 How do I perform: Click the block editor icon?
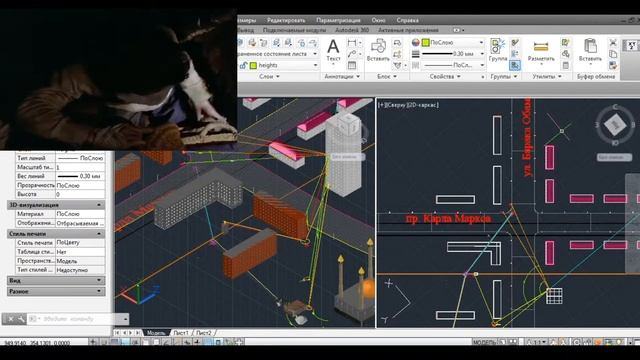[x=397, y=54]
